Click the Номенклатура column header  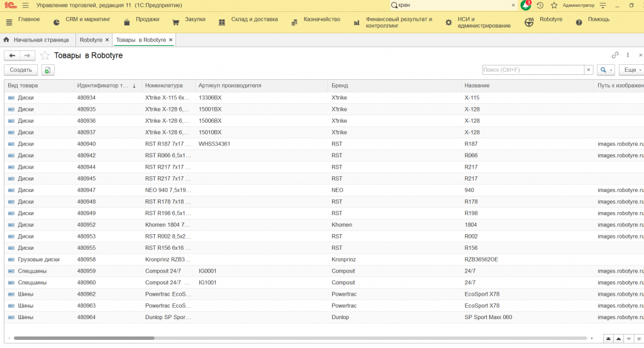click(169, 86)
